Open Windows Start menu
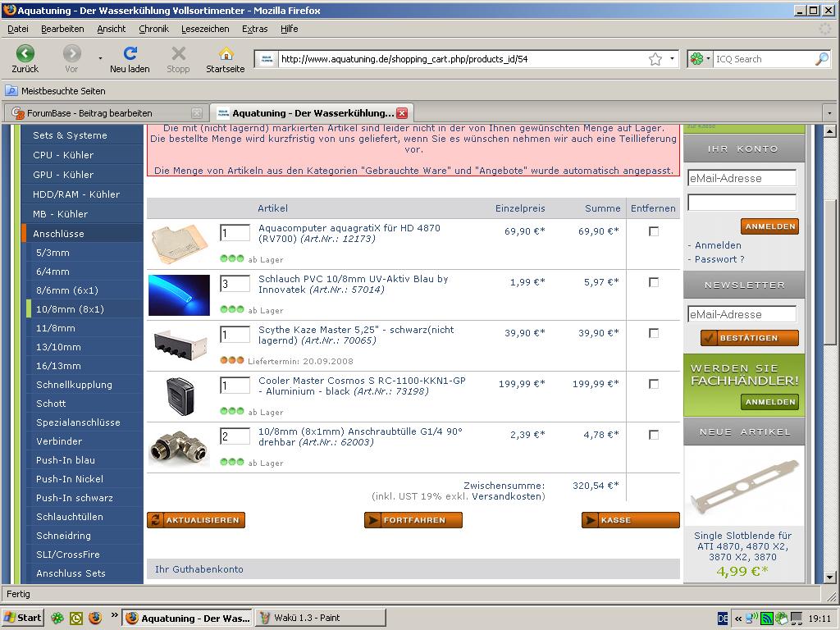 point(22,618)
